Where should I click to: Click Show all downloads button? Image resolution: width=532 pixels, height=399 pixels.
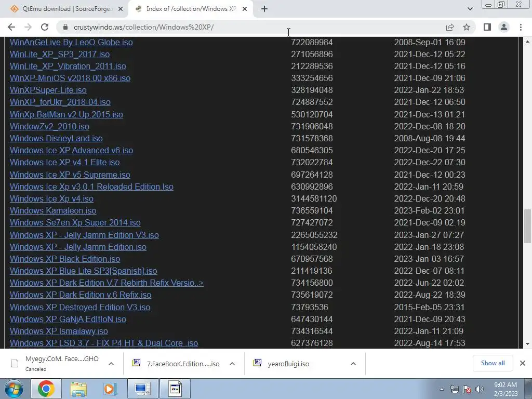(493, 363)
